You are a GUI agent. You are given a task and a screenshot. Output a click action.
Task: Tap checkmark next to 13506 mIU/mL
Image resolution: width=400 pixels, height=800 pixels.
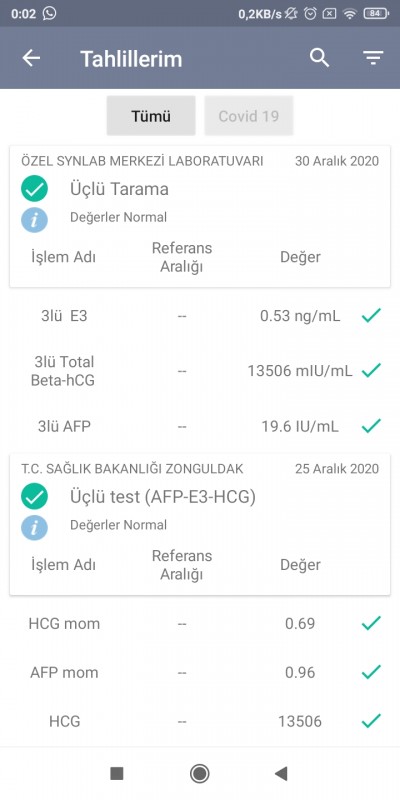tap(371, 370)
